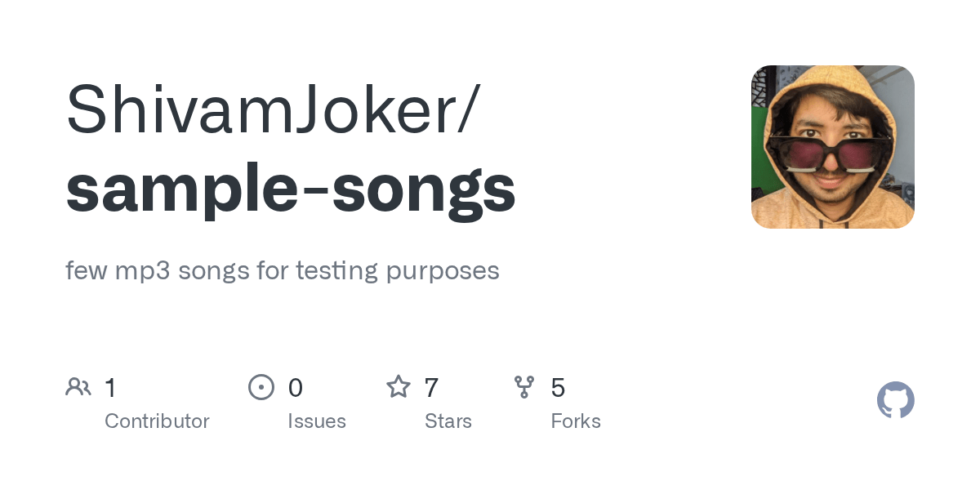Image resolution: width=980 pixels, height=490 pixels.
Task: Click the fork branch icon
Action: click(x=524, y=387)
